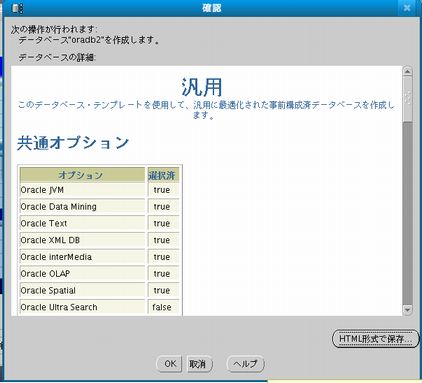Open help with the ヘルプ button
The image size is (422, 383).
(245, 364)
